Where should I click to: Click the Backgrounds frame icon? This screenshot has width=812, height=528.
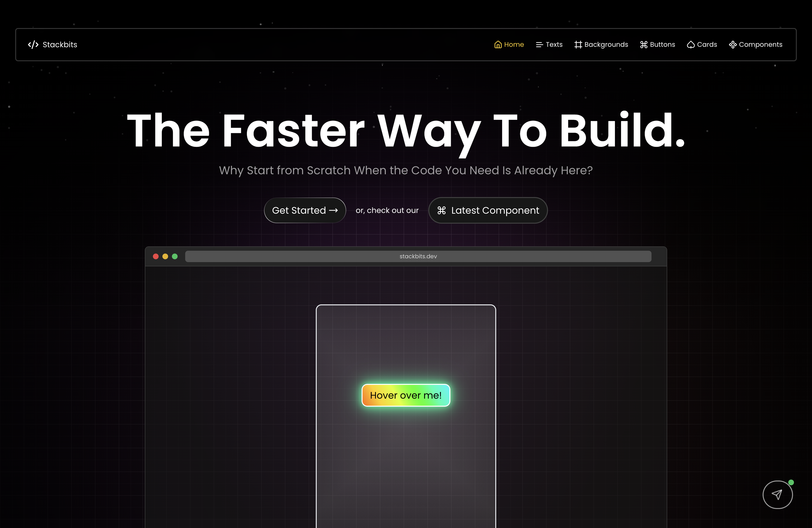578,45
